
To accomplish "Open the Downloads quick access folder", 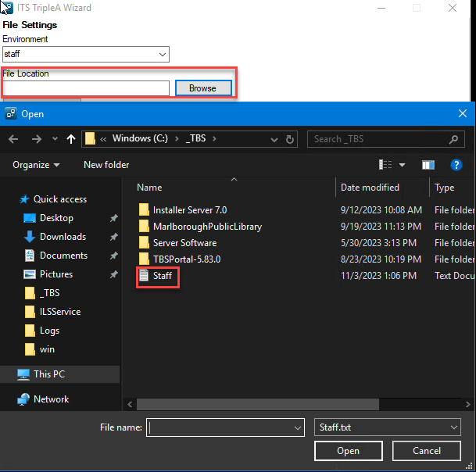I will tap(63, 237).
